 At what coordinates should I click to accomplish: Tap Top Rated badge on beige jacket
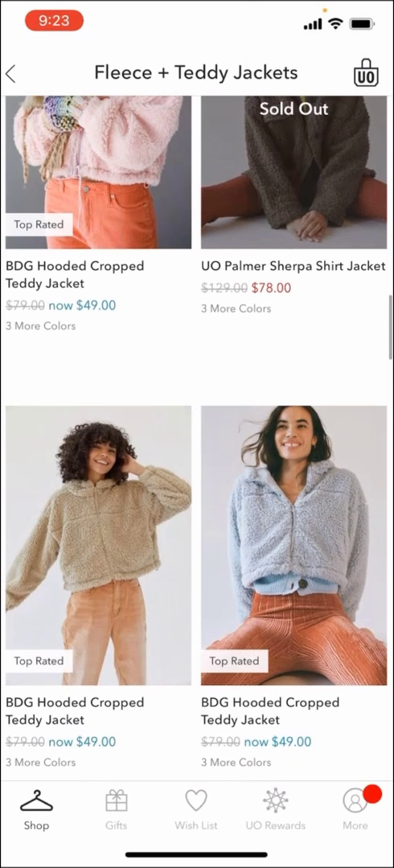pos(39,661)
